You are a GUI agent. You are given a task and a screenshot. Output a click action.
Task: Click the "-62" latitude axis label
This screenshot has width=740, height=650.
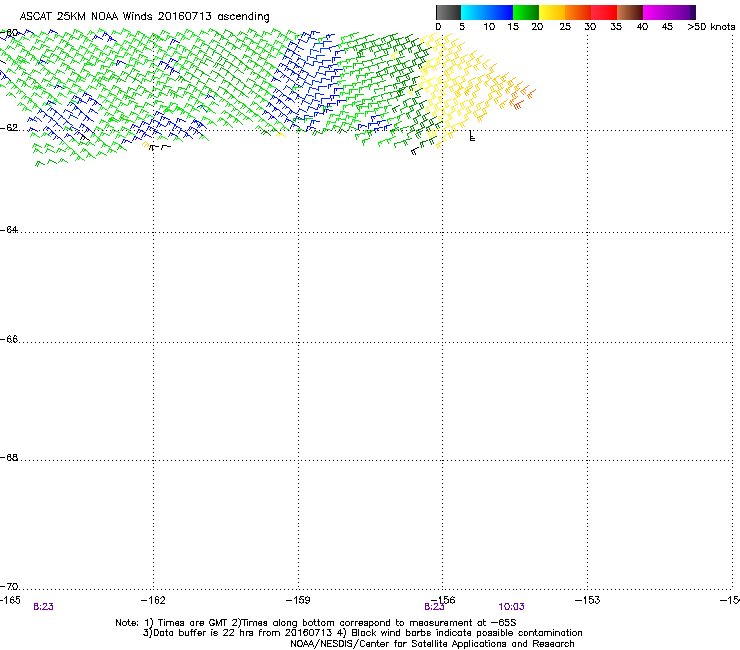9,128
